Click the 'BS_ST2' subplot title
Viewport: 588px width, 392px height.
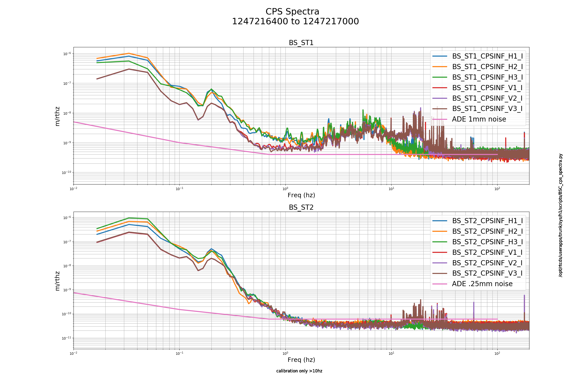click(x=301, y=208)
